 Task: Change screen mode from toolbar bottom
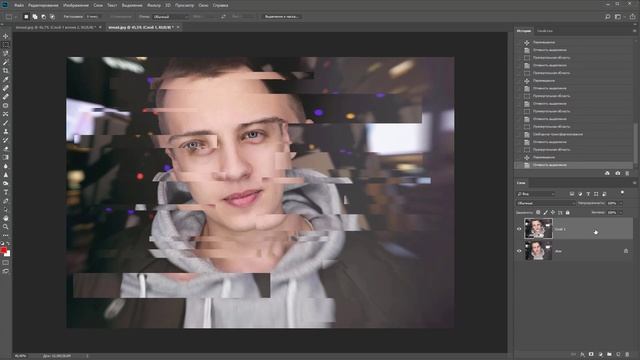click(x=6, y=271)
